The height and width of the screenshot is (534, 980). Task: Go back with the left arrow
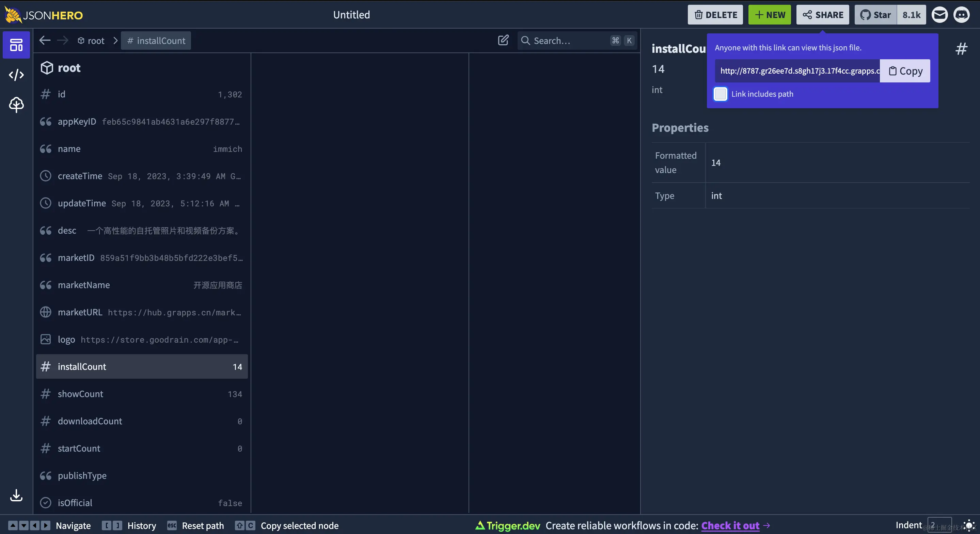pos(45,40)
